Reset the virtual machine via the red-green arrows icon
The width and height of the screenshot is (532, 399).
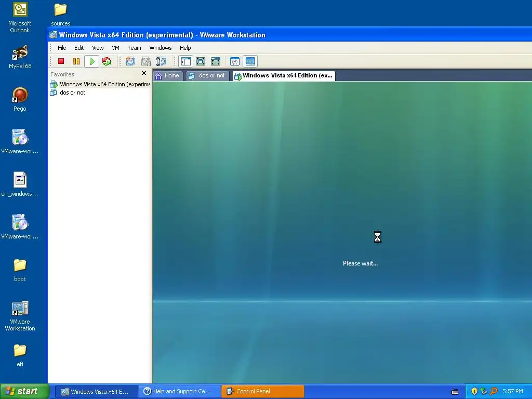pos(107,61)
